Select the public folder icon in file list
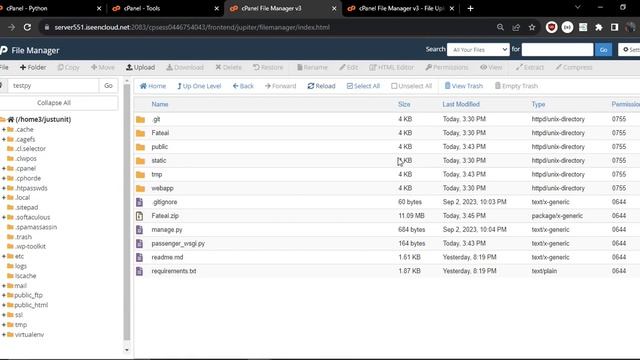Screen dimensions: 640x360 coord(140,147)
